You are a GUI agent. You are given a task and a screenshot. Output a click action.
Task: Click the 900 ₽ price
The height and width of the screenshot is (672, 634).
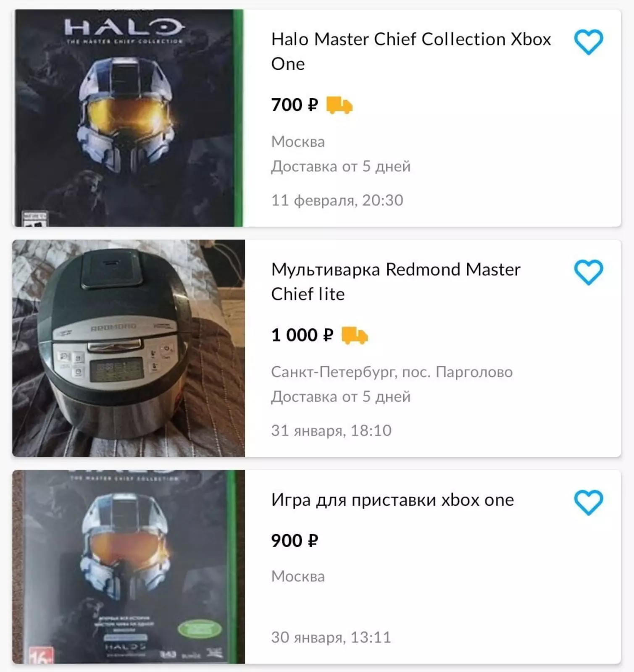click(x=295, y=541)
